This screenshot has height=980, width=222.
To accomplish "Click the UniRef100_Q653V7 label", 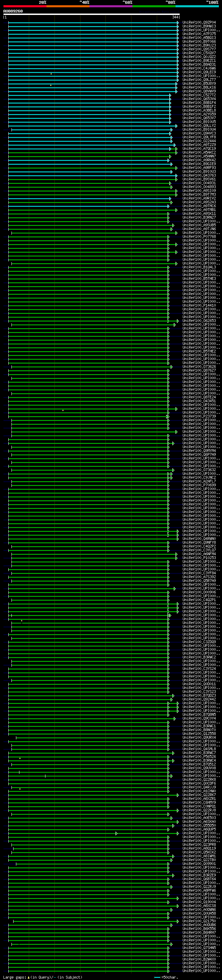I will click(x=199, y=118).
